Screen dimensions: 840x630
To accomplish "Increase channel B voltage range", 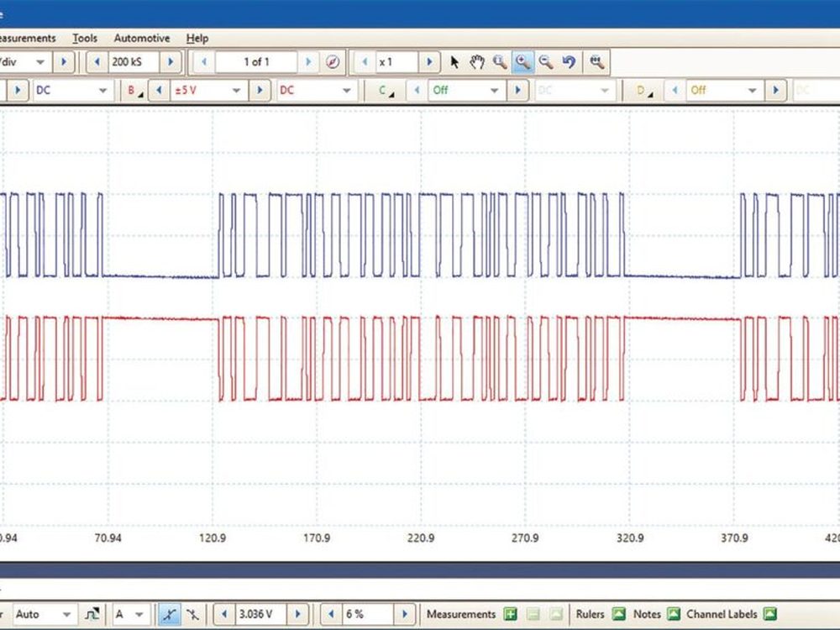I will pyautogui.click(x=260, y=91).
